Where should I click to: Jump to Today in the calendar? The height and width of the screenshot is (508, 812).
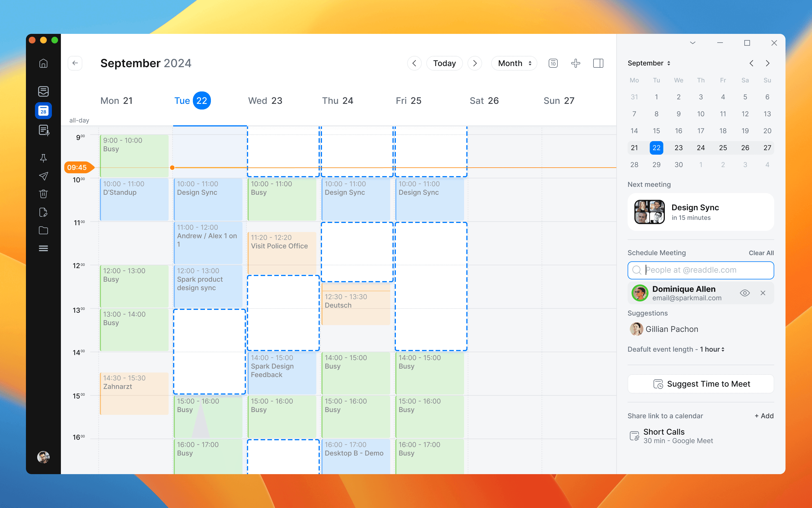click(x=444, y=63)
